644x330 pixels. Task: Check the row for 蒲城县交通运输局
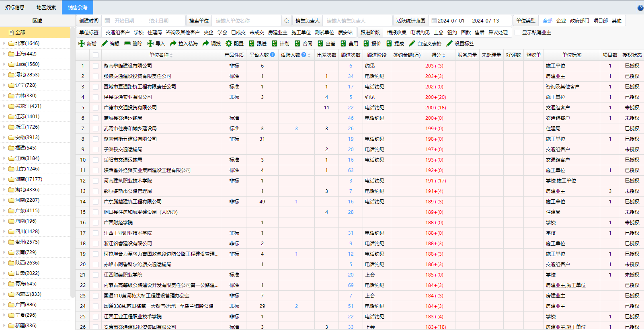(x=96, y=118)
